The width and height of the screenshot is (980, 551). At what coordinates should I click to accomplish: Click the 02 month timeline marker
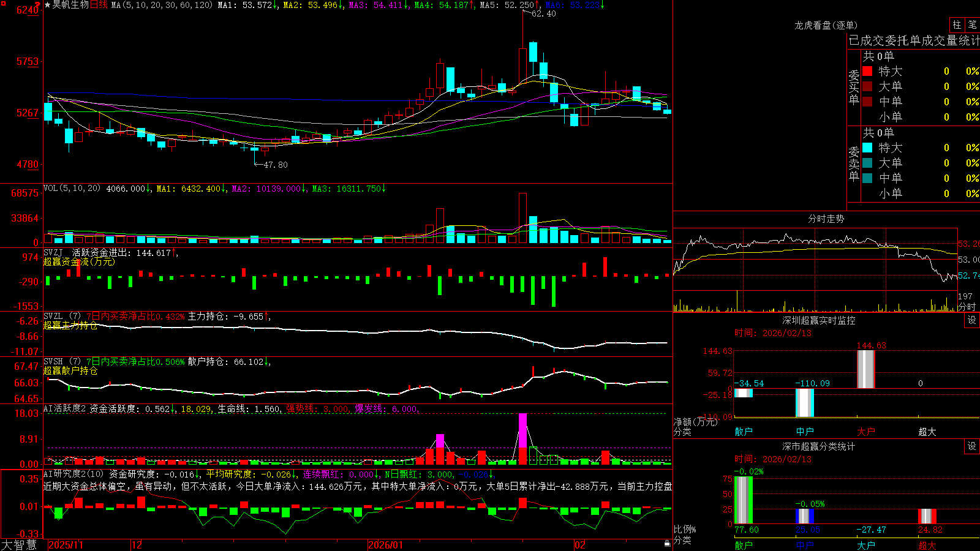tap(580, 545)
